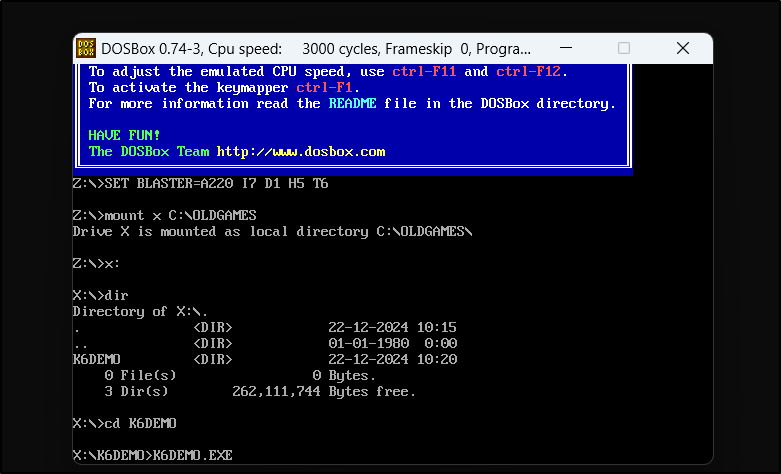Click the 22-12-2024 10:20 timestamp
781x474 pixels.
pos(392,359)
